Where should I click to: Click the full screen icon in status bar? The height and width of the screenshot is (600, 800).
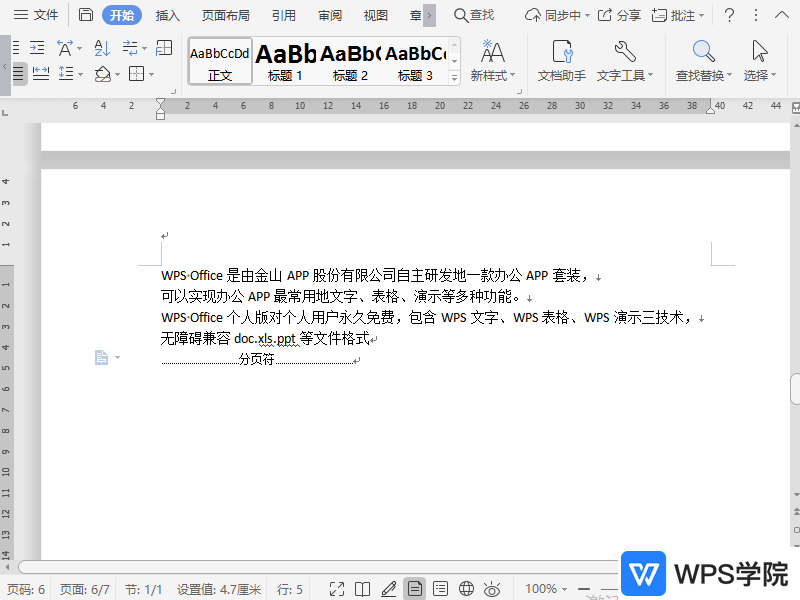coord(337,589)
